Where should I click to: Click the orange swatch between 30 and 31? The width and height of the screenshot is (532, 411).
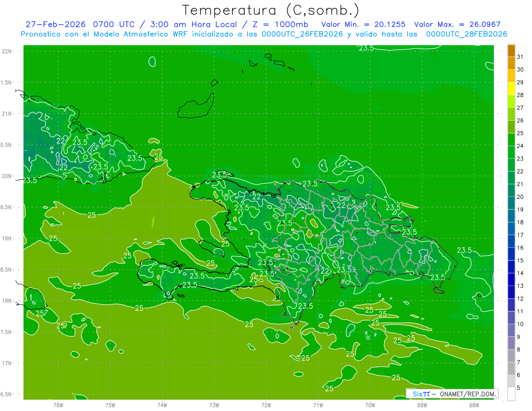click(x=511, y=63)
